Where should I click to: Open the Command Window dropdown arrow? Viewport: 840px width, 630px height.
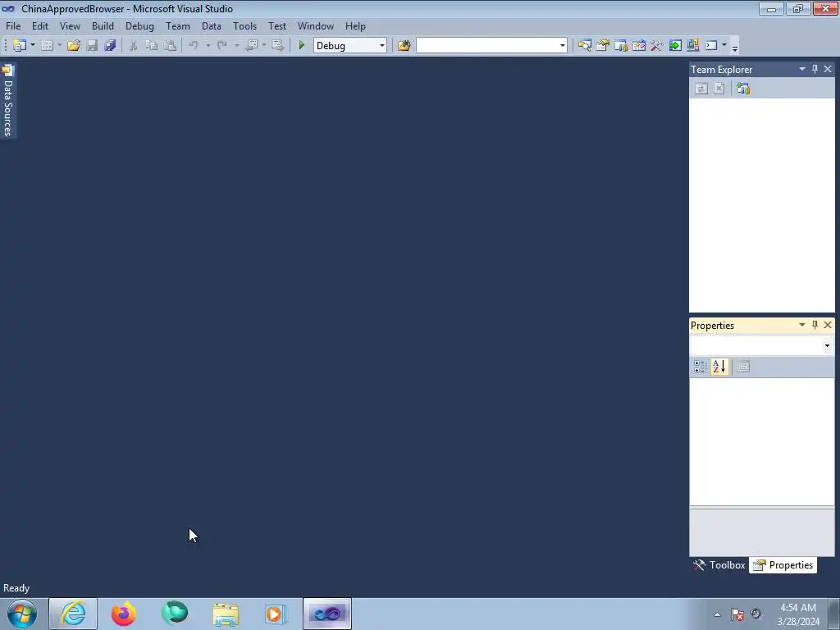point(724,46)
